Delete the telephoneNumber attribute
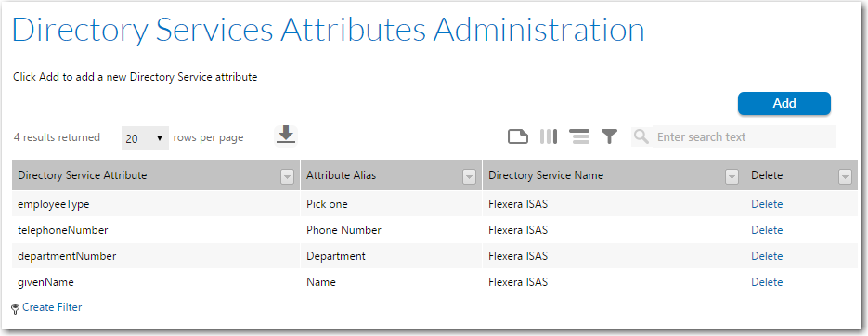 tap(767, 230)
